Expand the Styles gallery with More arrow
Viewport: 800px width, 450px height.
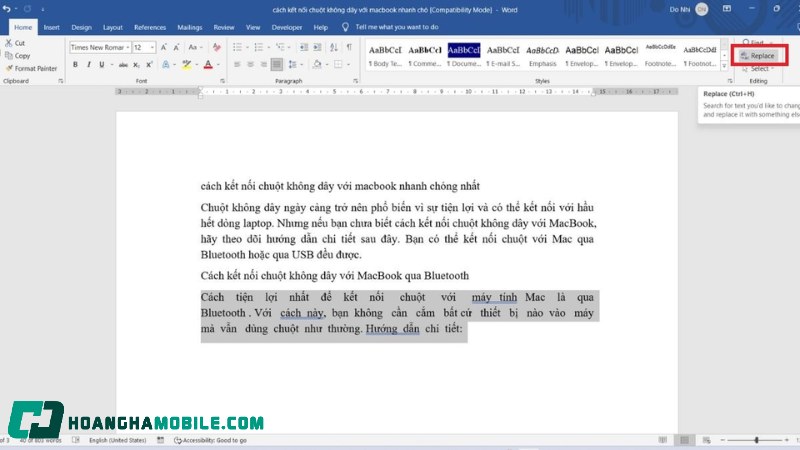(x=724, y=66)
